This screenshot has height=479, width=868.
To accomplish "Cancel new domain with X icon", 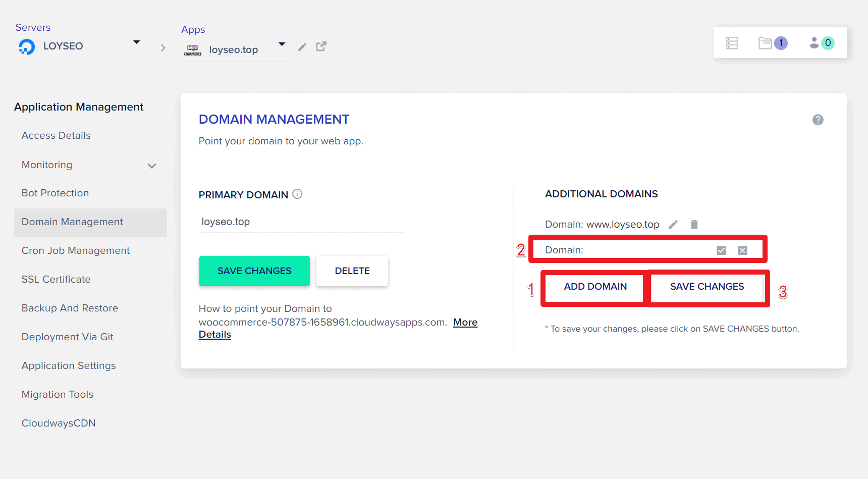I will click(x=742, y=250).
